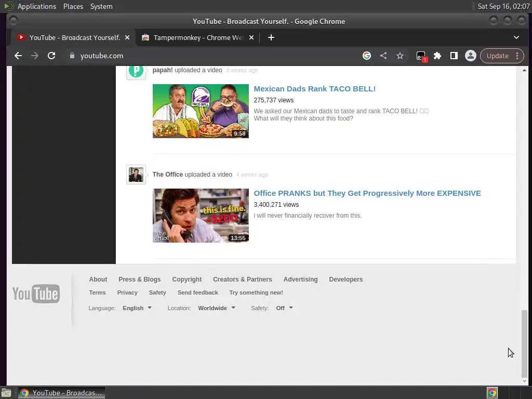This screenshot has width=532, height=399.
Task: Open the Applications menu
Action: tap(37, 6)
